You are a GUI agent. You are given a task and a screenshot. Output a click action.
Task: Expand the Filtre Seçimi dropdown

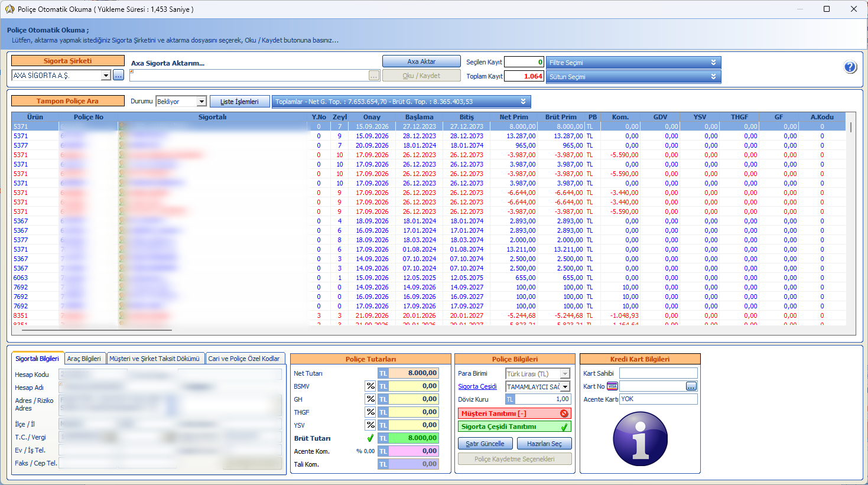coord(713,63)
